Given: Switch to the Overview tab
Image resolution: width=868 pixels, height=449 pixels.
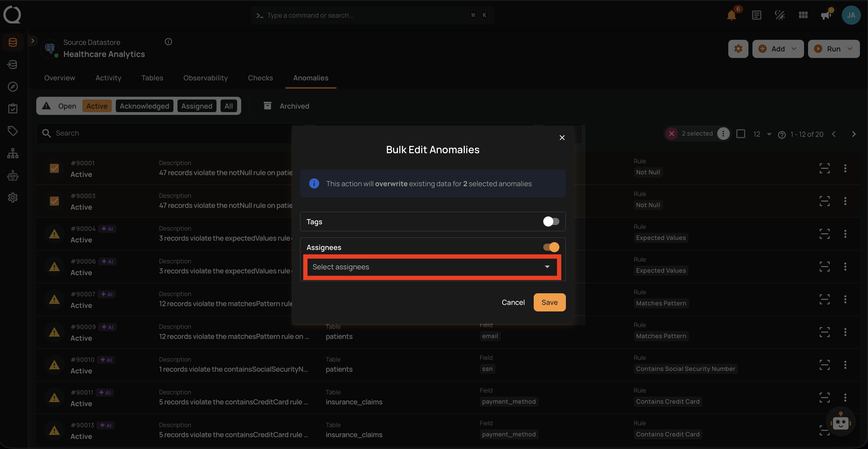Looking at the screenshot, I should click(60, 78).
